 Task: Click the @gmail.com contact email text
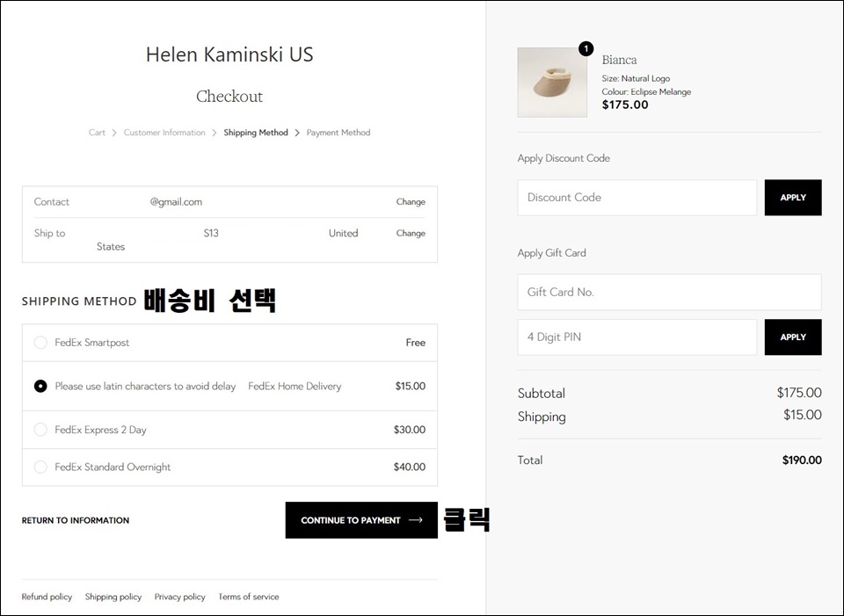coord(176,202)
